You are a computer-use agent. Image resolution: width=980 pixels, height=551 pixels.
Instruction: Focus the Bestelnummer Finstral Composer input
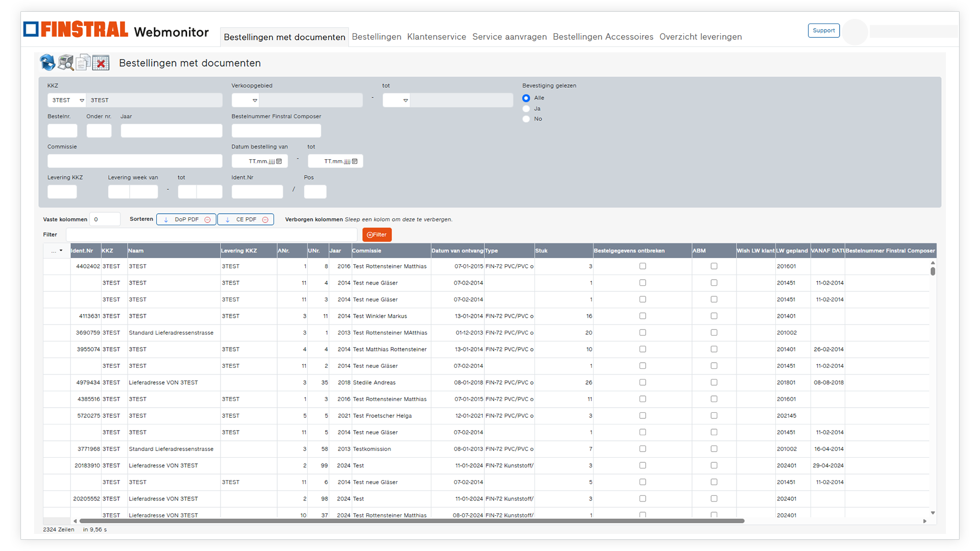pos(276,131)
